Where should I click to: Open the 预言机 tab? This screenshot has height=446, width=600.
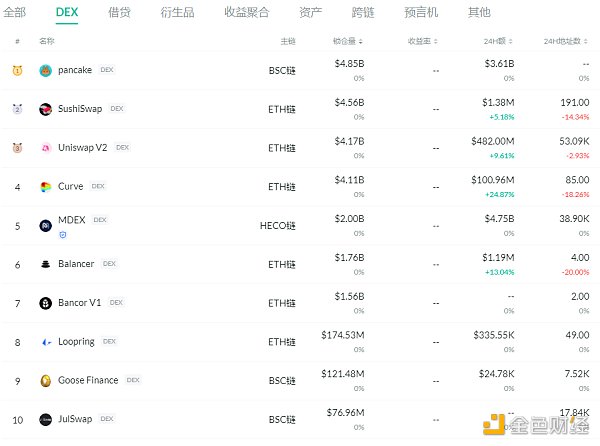(418, 13)
